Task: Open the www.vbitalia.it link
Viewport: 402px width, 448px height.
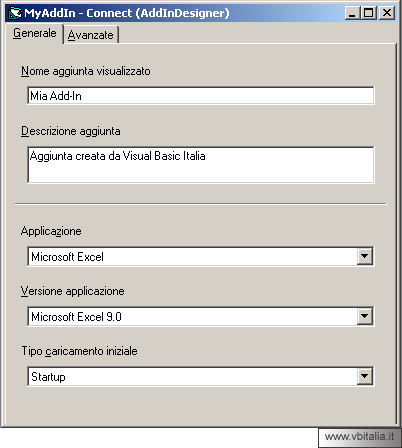Action: tap(359, 436)
